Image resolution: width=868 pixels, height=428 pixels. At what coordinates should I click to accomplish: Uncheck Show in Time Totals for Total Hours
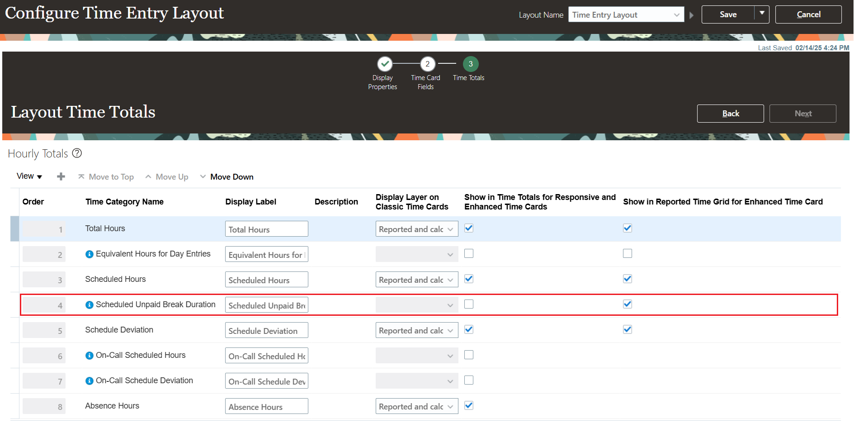[468, 228]
